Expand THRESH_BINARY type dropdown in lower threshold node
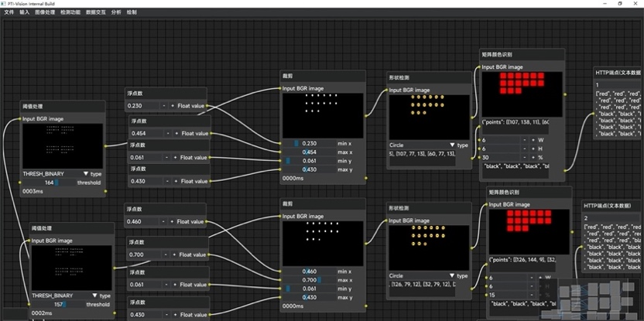Viewport: 644px width, 321px height. tap(94, 295)
